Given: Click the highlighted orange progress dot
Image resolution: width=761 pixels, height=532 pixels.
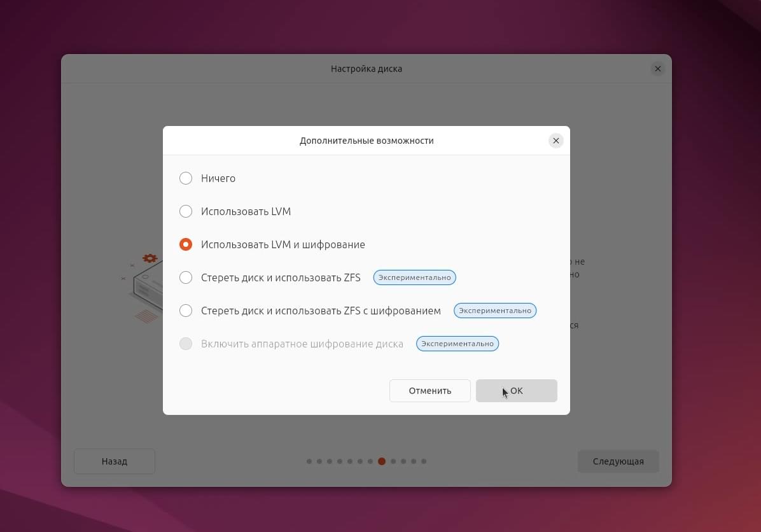Looking at the screenshot, I should pyautogui.click(x=382, y=461).
